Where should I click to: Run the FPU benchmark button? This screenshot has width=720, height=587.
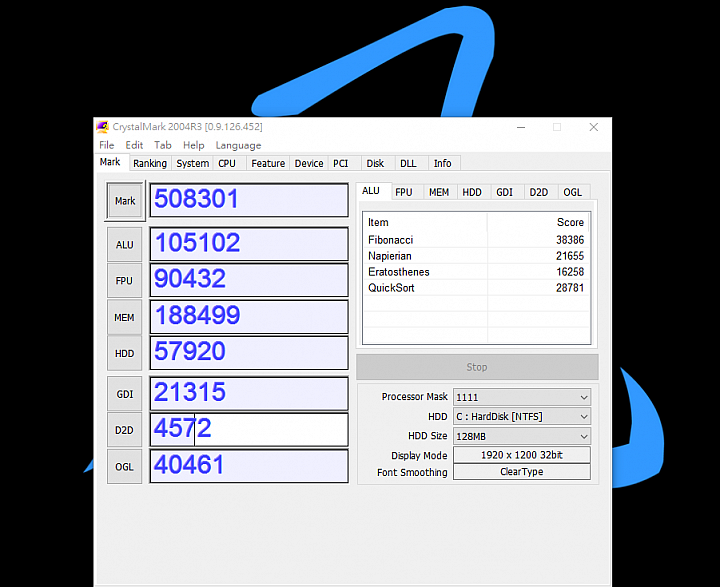pos(124,280)
